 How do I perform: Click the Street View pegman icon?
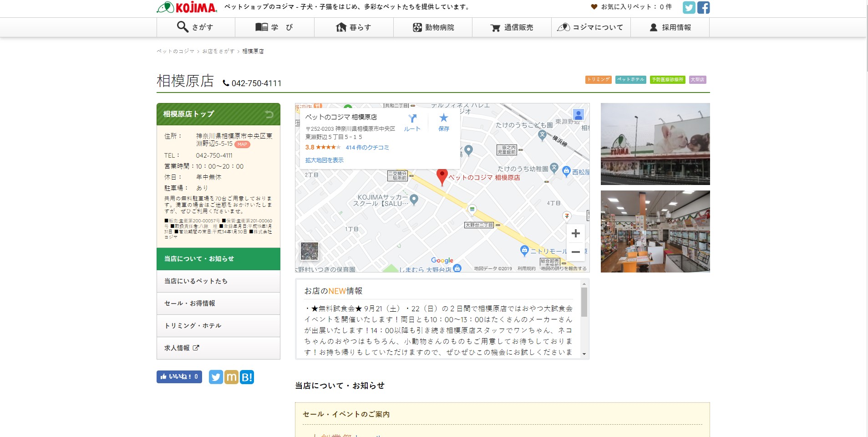click(578, 114)
